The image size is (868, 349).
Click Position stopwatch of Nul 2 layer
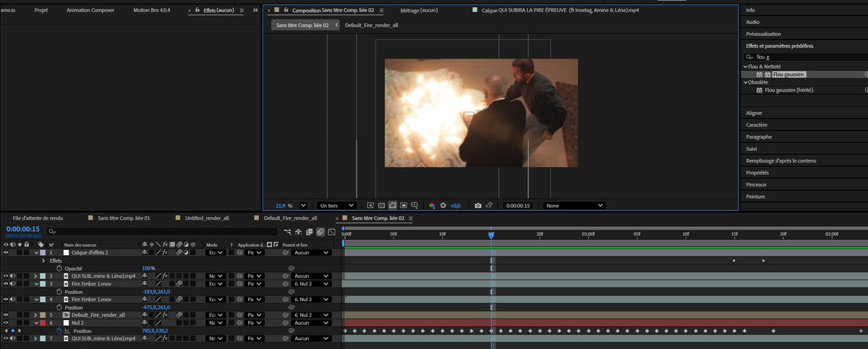tap(59, 331)
